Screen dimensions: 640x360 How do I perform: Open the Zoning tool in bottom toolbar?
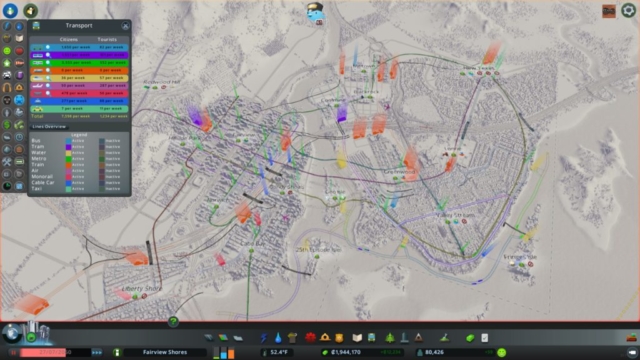pos(223,338)
